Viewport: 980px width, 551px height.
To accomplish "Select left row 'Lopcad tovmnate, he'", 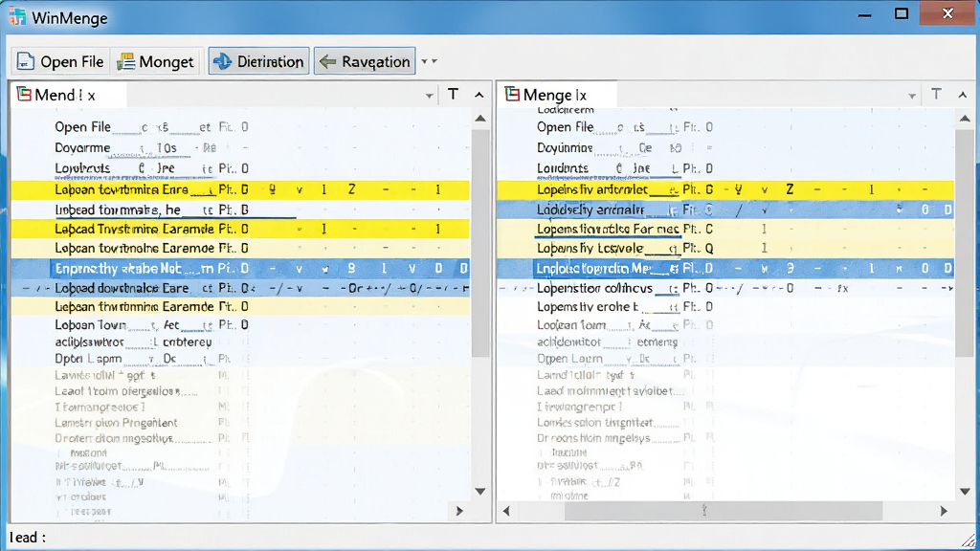I will click(241, 209).
